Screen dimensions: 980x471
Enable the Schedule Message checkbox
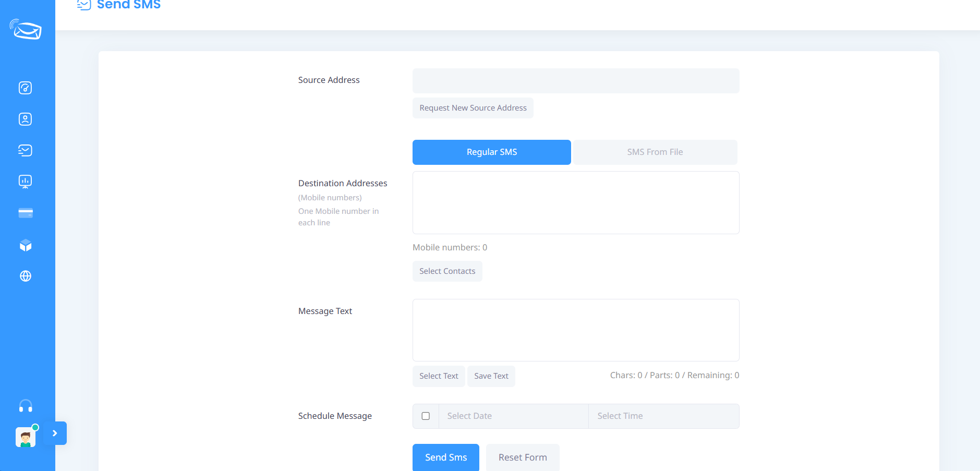pyautogui.click(x=426, y=416)
